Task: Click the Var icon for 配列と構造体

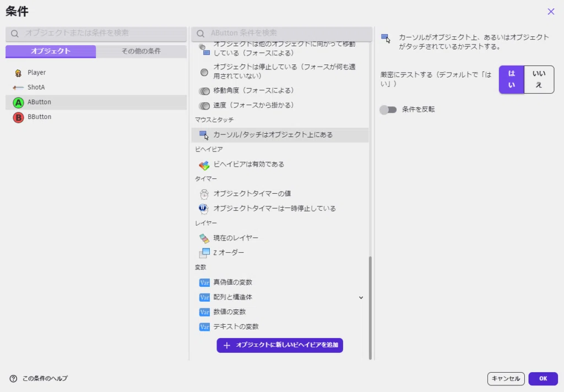Action: (x=204, y=297)
